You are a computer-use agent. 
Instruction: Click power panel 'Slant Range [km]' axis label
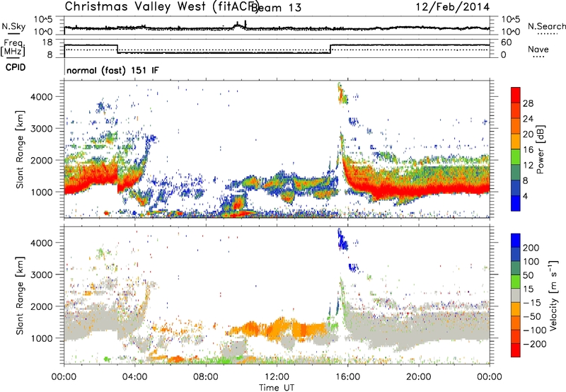tap(21, 149)
